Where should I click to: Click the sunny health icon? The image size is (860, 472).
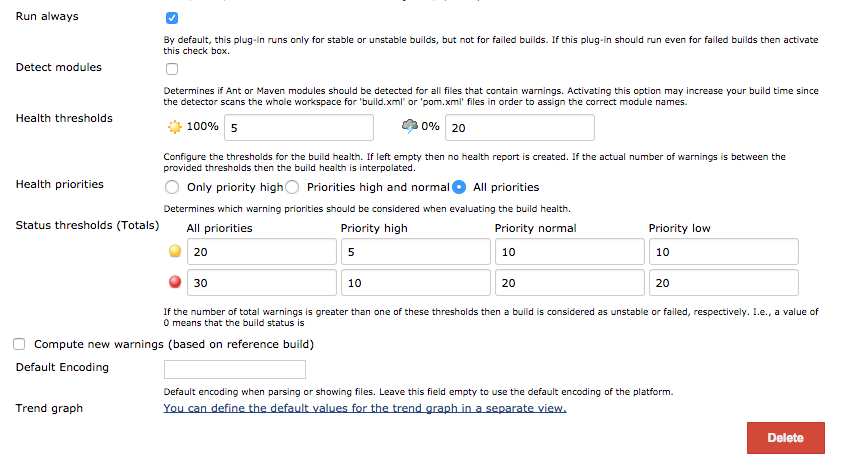pyautogui.click(x=175, y=127)
